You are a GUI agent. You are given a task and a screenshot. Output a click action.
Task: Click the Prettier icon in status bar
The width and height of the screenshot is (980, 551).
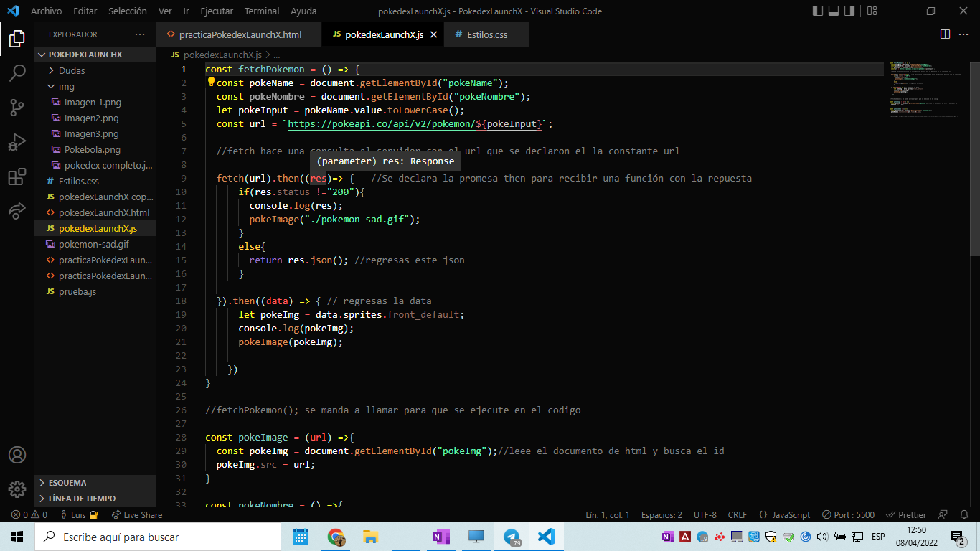click(x=906, y=514)
